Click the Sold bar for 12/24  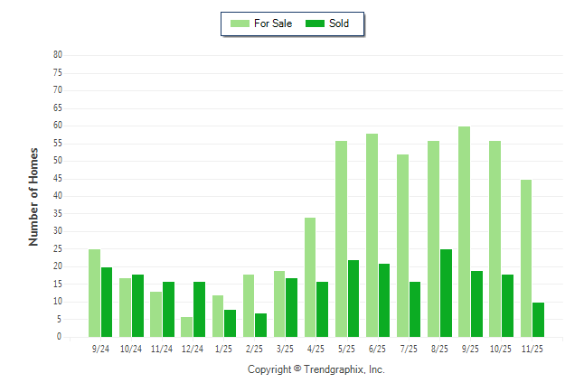click(200, 310)
